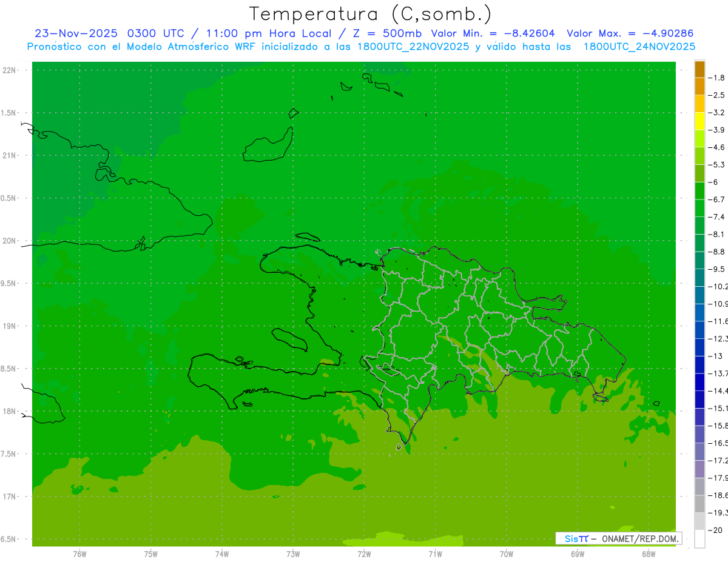The image size is (728, 562).
Task: Click the -3.9 legend value
Action: pos(717,130)
